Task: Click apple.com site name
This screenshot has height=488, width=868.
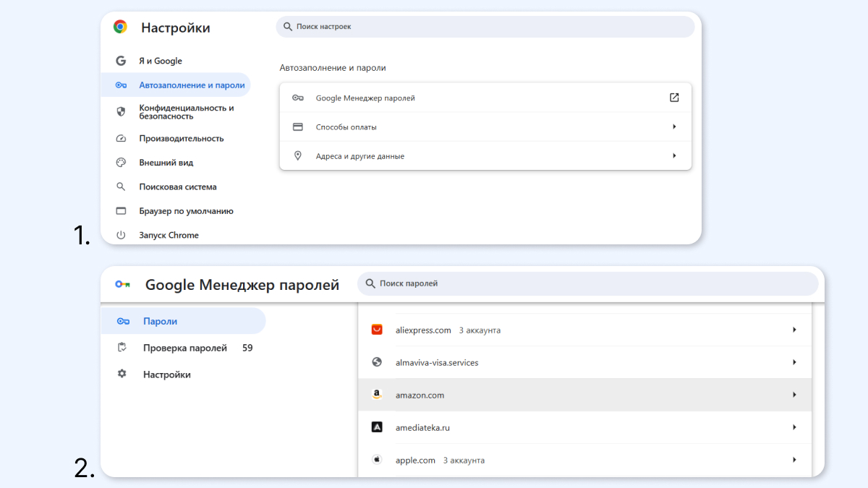Action: tap(415, 461)
